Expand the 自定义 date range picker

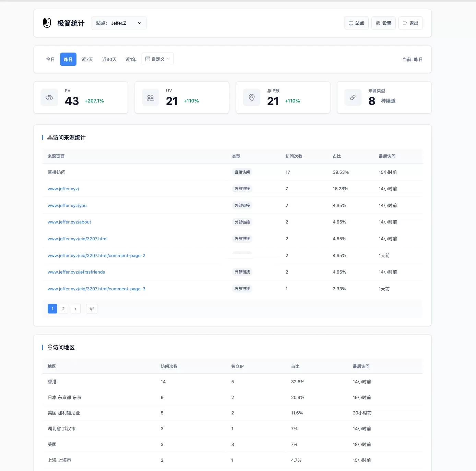(157, 59)
